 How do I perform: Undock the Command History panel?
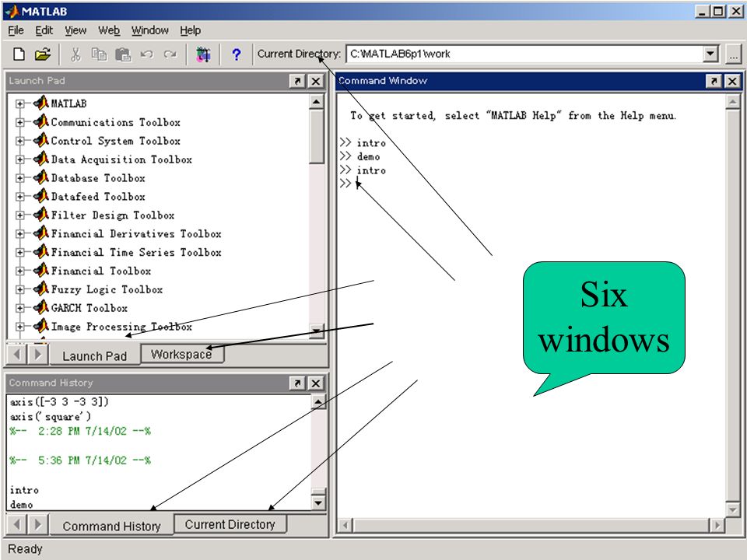pos(297,383)
